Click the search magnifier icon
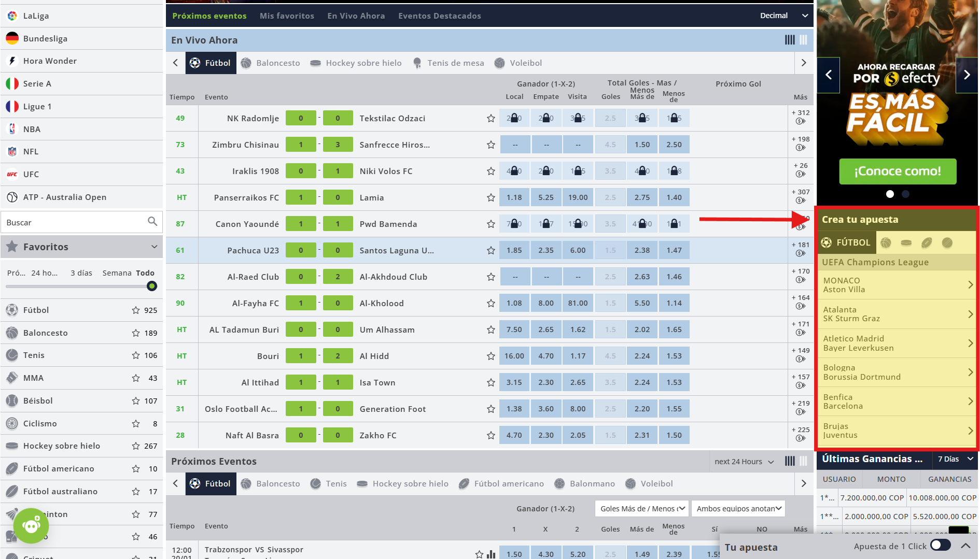 152,222
